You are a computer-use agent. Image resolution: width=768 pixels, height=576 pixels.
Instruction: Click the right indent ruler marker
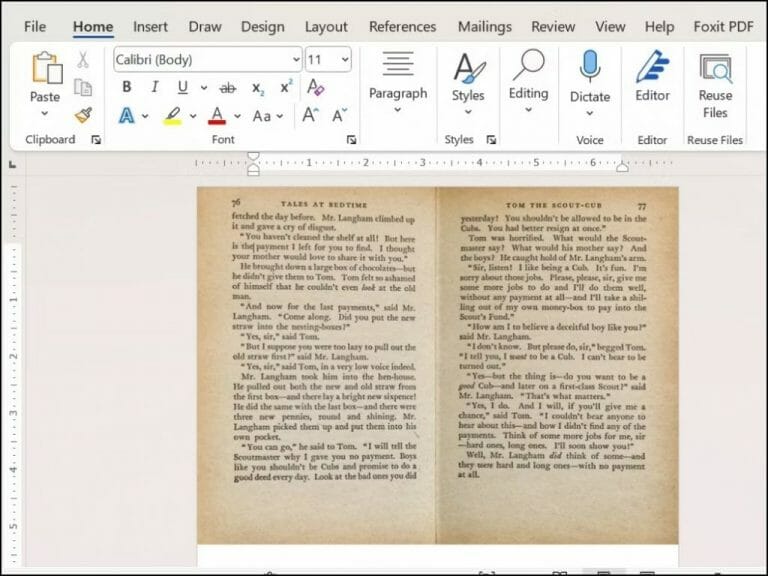click(x=622, y=168)
